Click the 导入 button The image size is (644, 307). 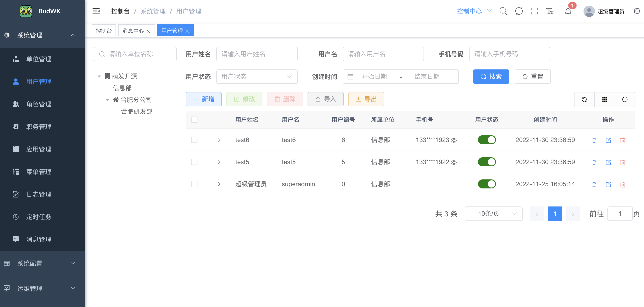coord(325,99)
